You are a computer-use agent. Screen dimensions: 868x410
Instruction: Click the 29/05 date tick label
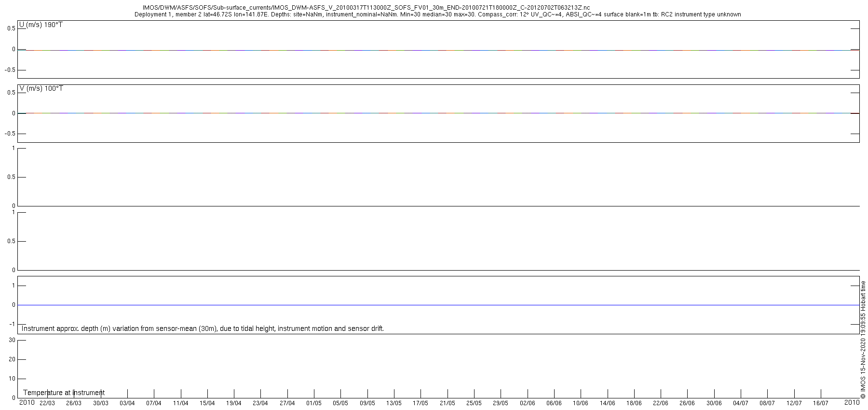click(x=501, y=403)
